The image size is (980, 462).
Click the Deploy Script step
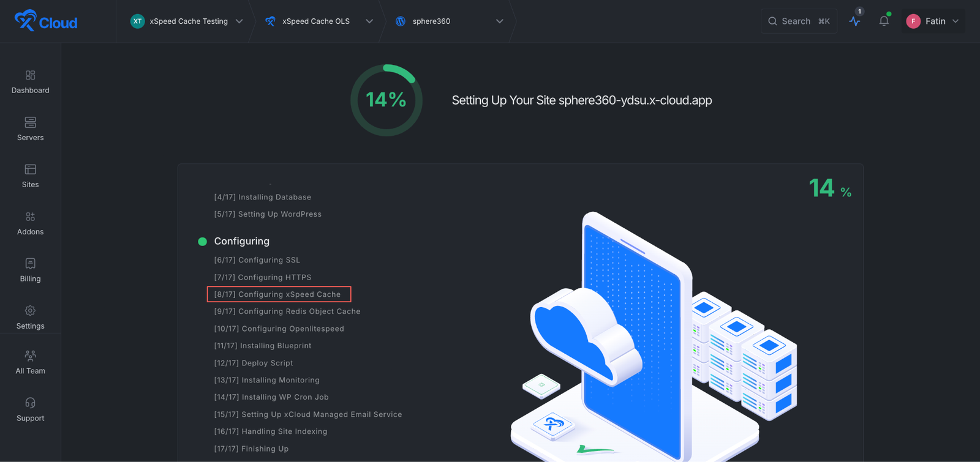(254, 363)
